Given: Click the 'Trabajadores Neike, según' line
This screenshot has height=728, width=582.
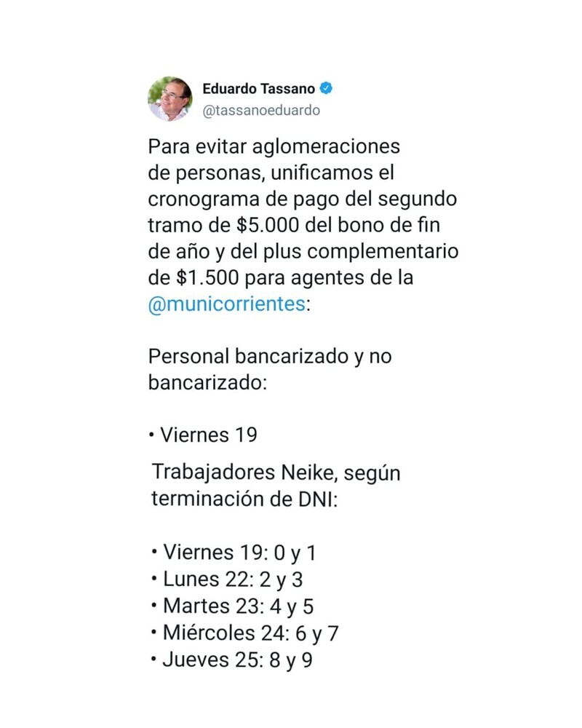Looking at the screenshot, I should coord(276,472).
